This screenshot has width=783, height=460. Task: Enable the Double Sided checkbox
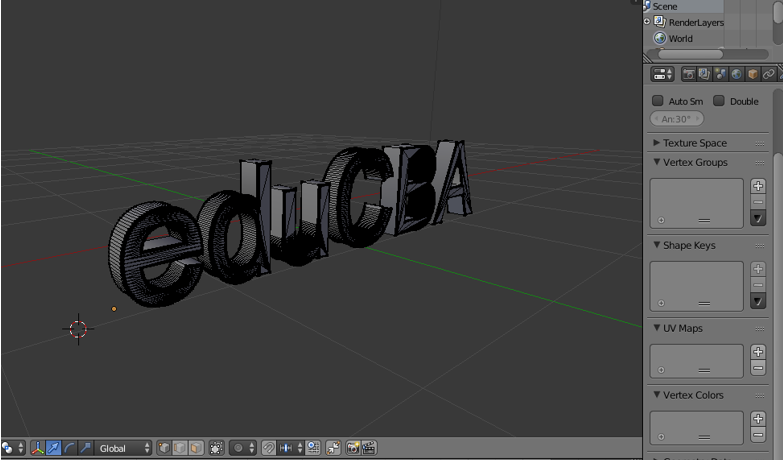pos(719,101)
